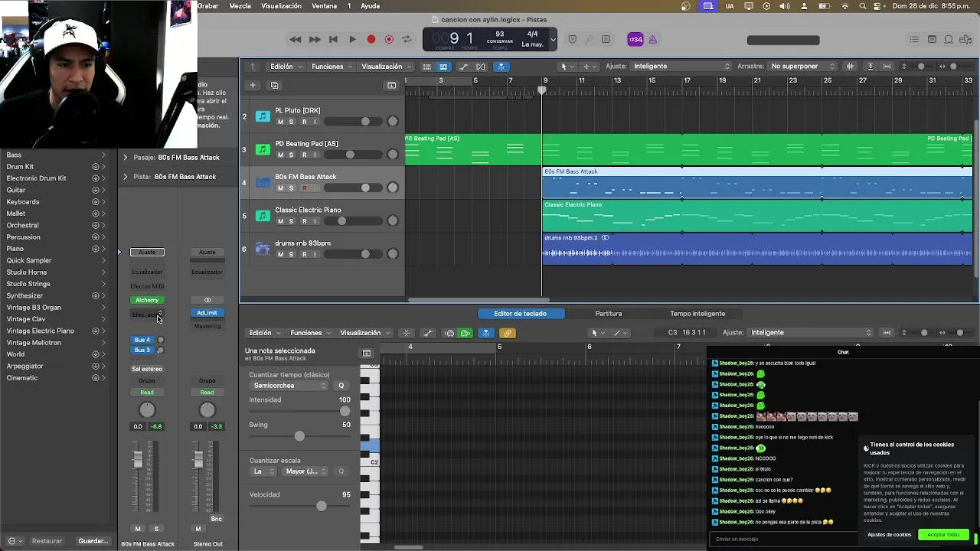Click the Bnc bounce button
Image resolution: width=980 pixels, height=551 pixels.
pos(217,519)
